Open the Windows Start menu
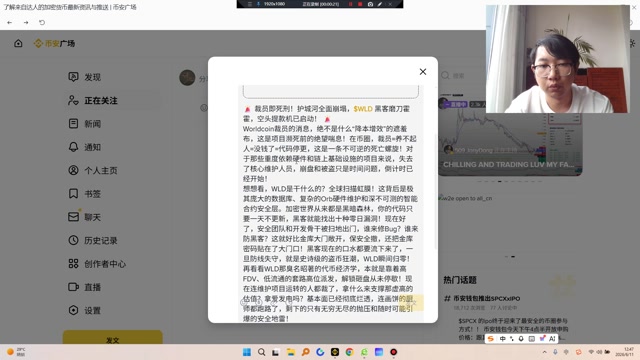Image resolution: width=640 pixels, height=360 pixels. point(247,352)
